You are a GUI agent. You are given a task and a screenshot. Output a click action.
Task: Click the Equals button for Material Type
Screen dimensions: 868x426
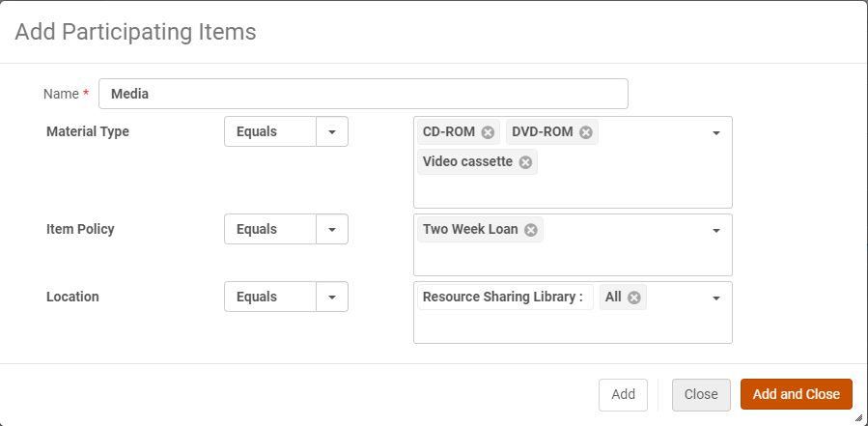[269, 132]
